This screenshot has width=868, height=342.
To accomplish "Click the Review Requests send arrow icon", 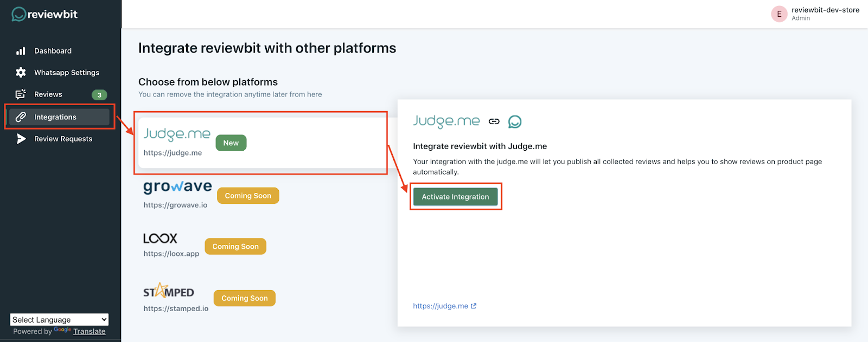I will (21, 139).
